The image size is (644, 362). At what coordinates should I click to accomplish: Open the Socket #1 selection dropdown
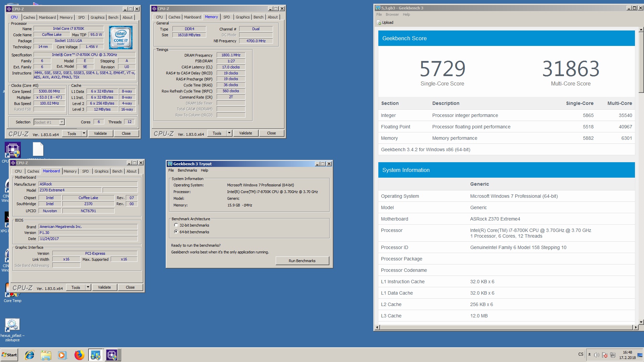click(62, 122)
